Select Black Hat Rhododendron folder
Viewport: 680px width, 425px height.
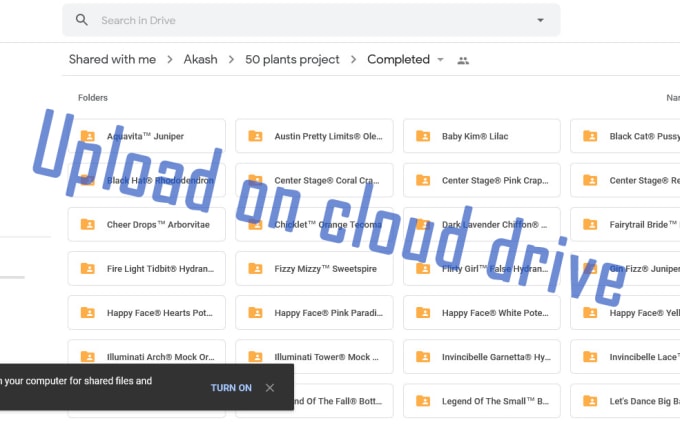point(147,180)
